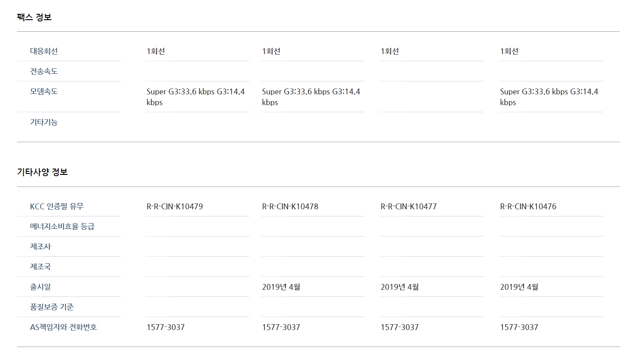The image size is (639, 364).
Task: Click the first product's 1577-3037 phone number
Action: [166, 327]
